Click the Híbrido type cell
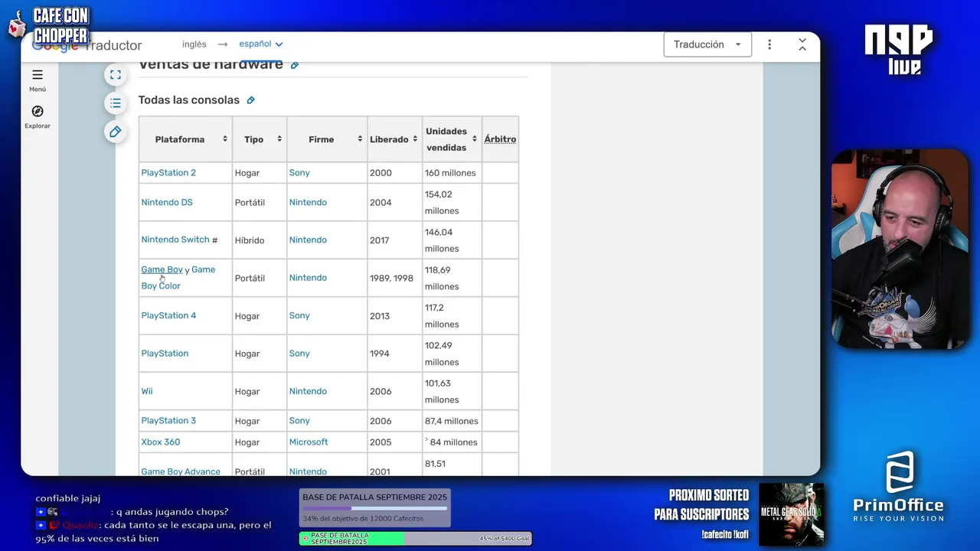 259,240
